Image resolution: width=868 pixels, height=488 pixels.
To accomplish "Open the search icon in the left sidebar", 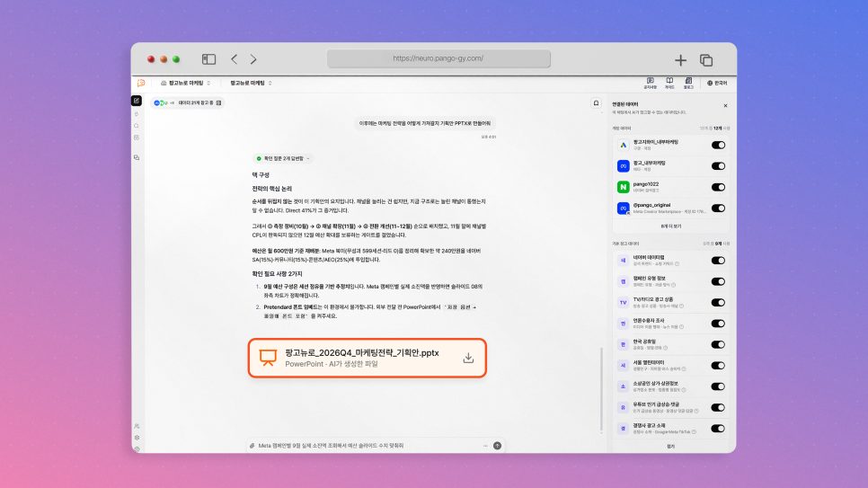I will pos(137,126).
